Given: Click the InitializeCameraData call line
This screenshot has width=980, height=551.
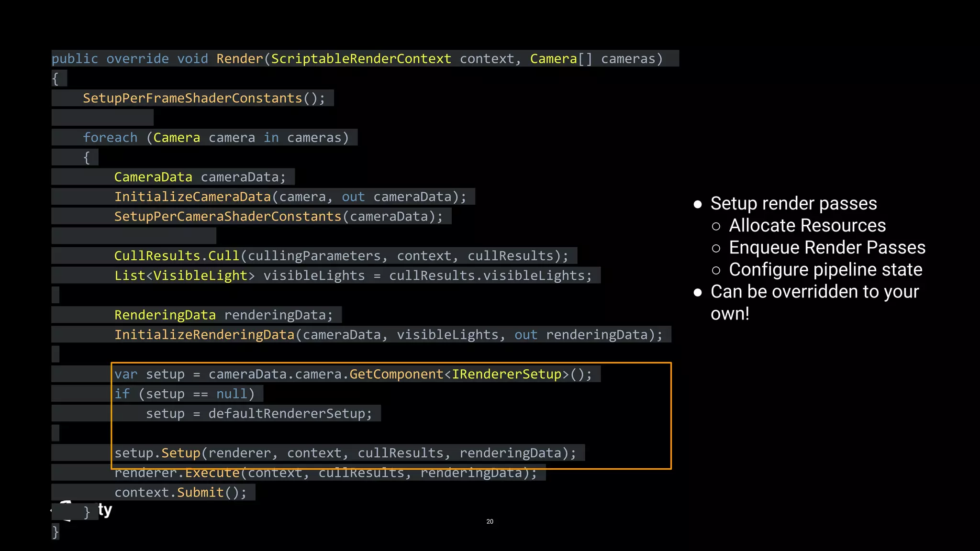Looking at the screenshot, I should [290, 197].
